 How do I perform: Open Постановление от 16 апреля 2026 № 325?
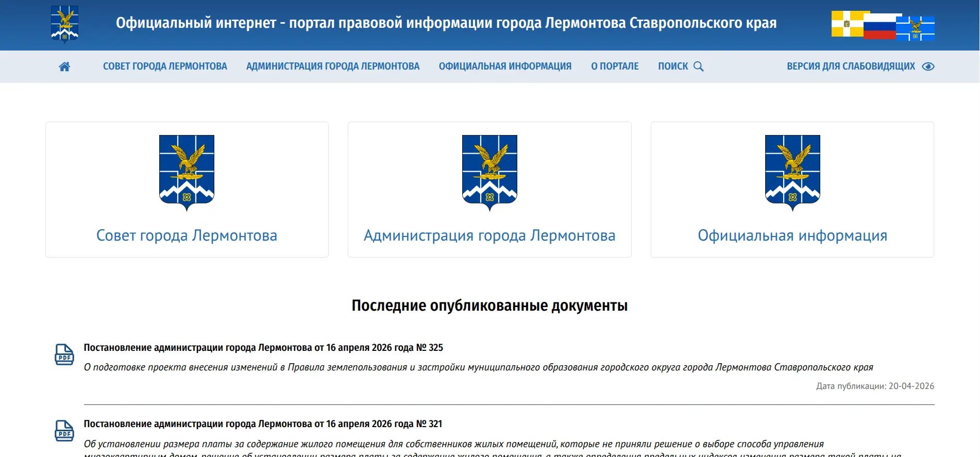point(263,348)
